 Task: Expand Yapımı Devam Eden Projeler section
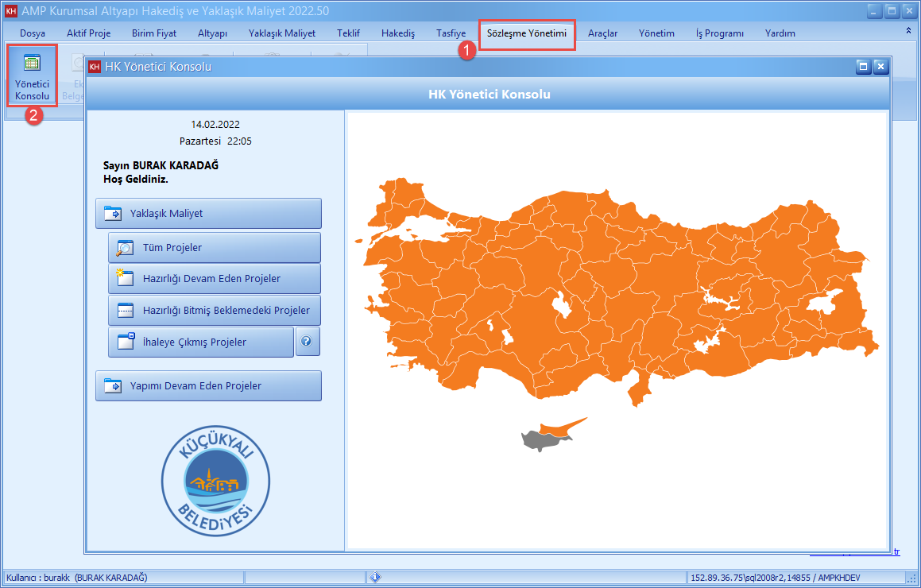coord(208,386)
